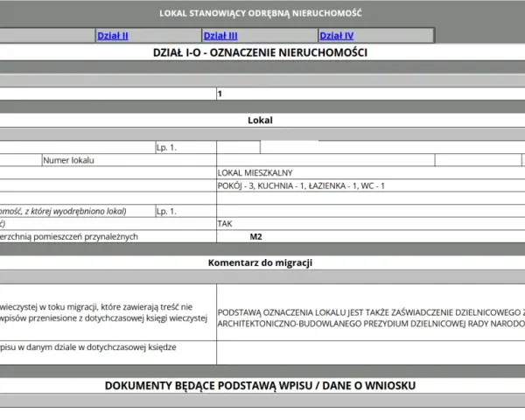Image resolution: width=525 pixels, height=420 pixels.
Task: Click the pomieszczeń przynależnych label
Action: pos(69,236)
